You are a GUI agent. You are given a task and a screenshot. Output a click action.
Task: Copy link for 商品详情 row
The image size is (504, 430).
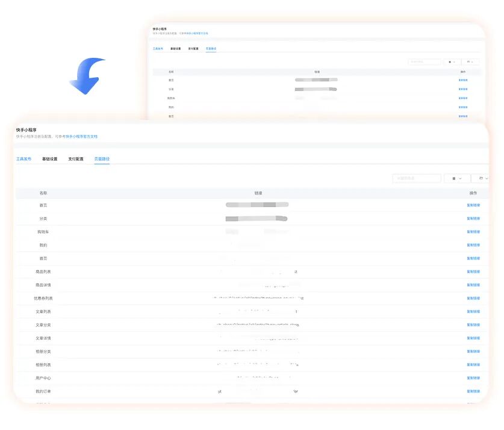(x=473, y=285)
